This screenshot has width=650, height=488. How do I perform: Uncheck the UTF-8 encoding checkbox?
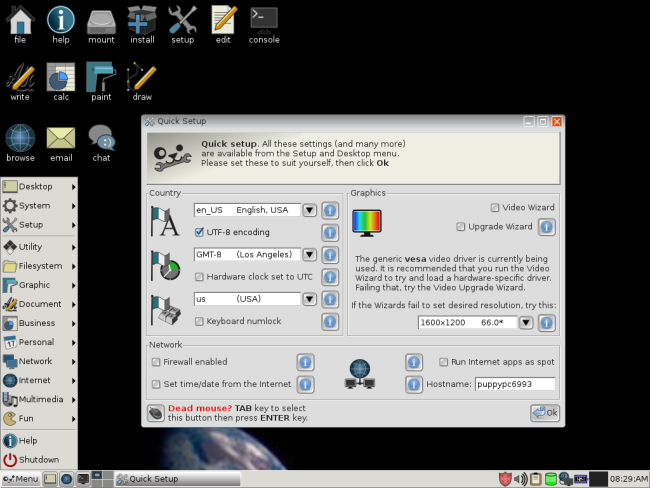[199, 232]
